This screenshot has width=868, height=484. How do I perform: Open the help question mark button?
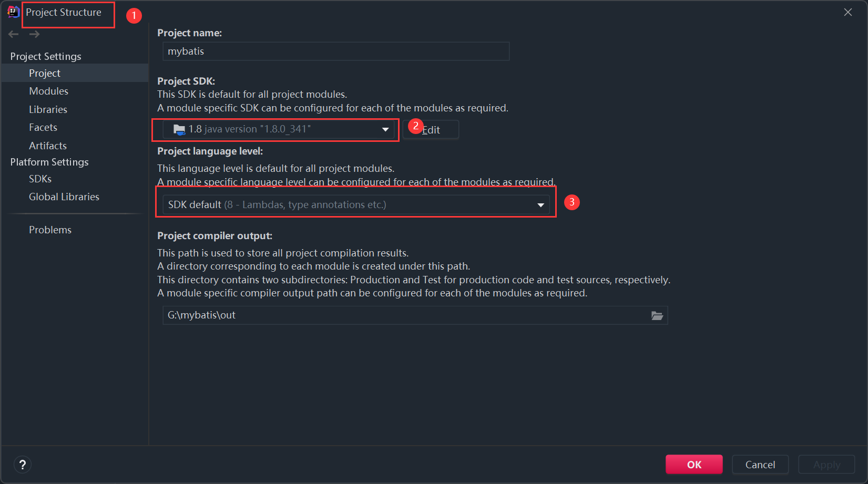[x=23, y=465]
